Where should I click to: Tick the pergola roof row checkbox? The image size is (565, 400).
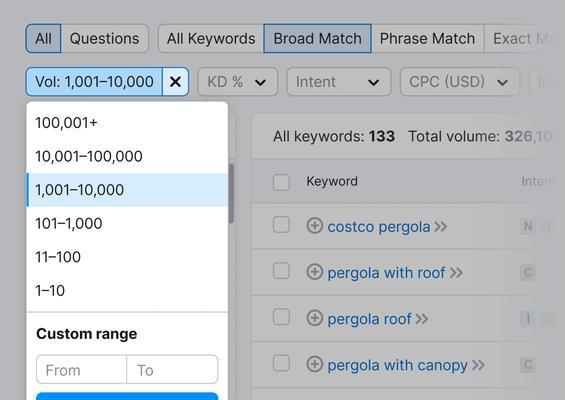pos(281,317)
